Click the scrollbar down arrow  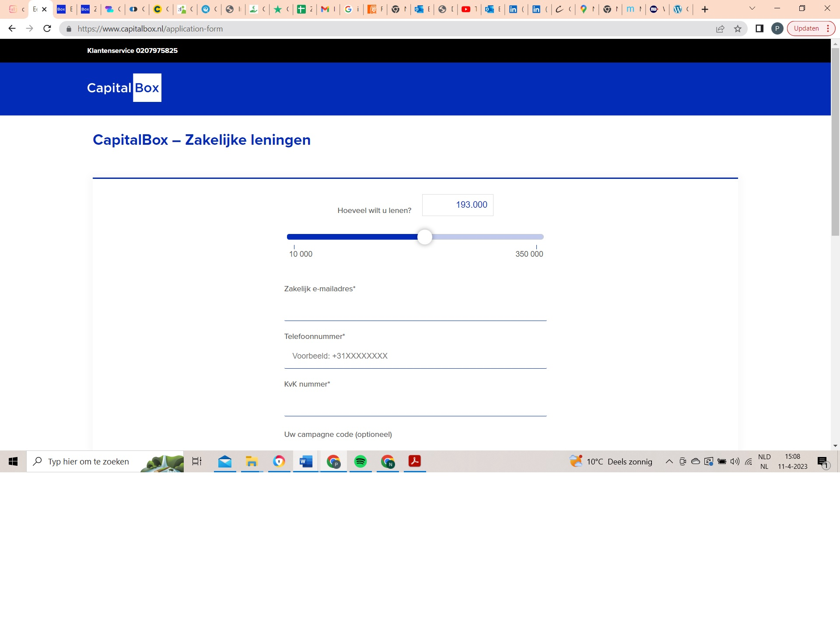click(835, 446)
